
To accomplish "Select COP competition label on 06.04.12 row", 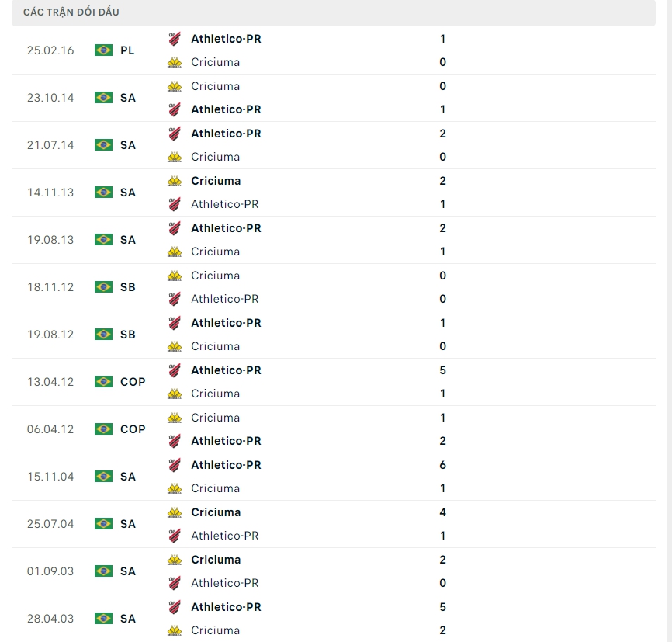I will pos(133,429).
